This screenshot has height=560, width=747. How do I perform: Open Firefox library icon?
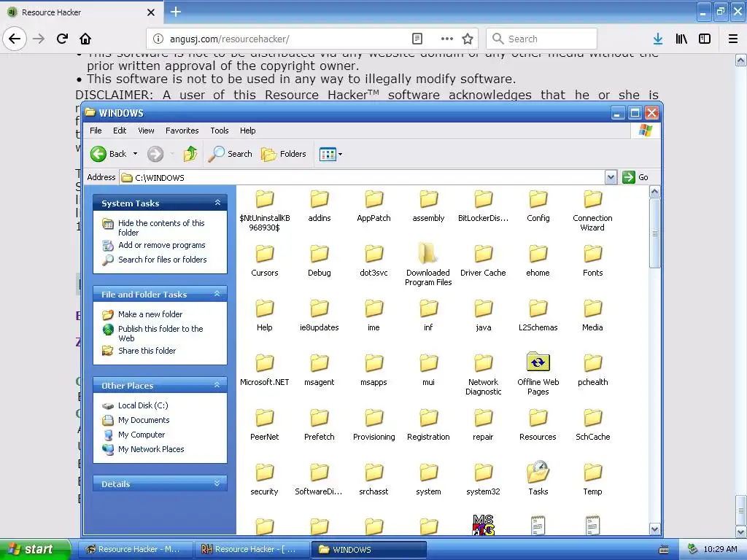point(681,39)
